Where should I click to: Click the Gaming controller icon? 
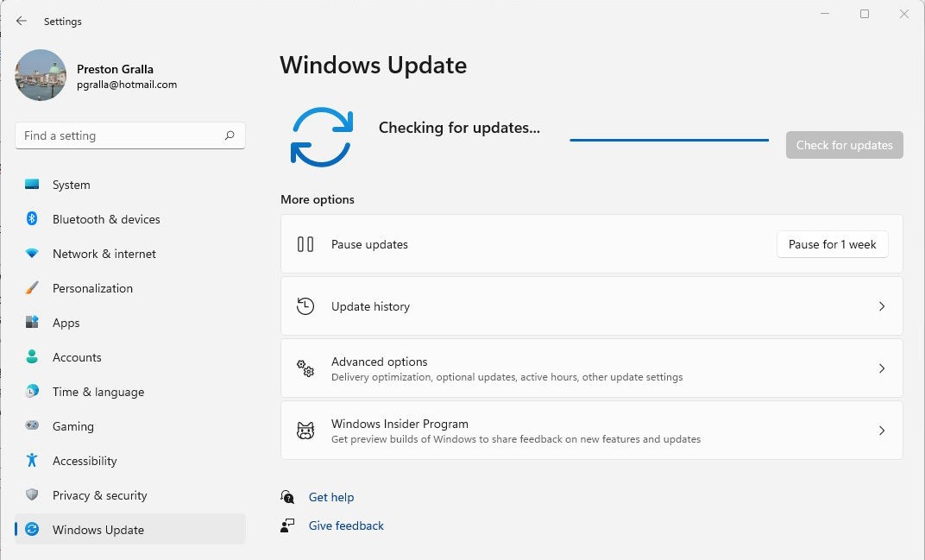[x=32, y=425]
